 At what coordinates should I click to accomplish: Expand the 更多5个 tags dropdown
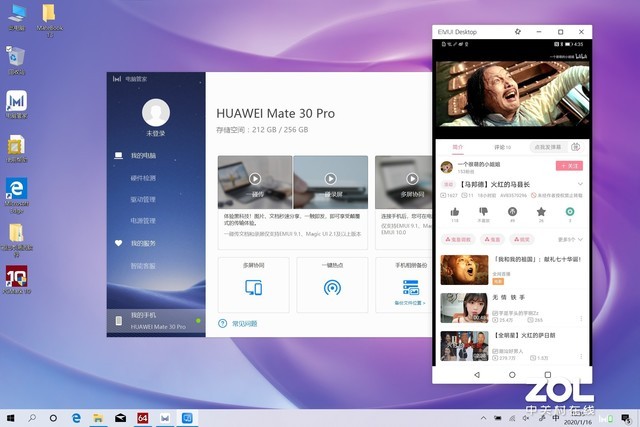coord(570,239)
